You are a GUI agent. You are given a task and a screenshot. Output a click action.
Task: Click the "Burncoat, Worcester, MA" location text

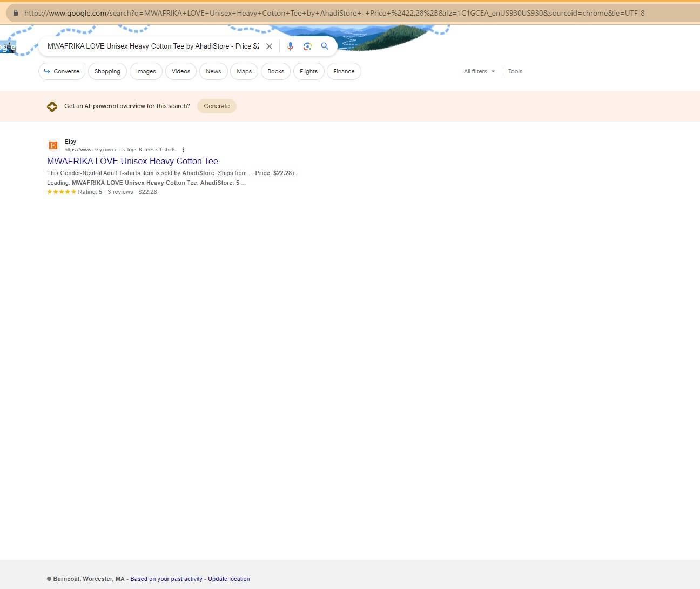[89, 579]
